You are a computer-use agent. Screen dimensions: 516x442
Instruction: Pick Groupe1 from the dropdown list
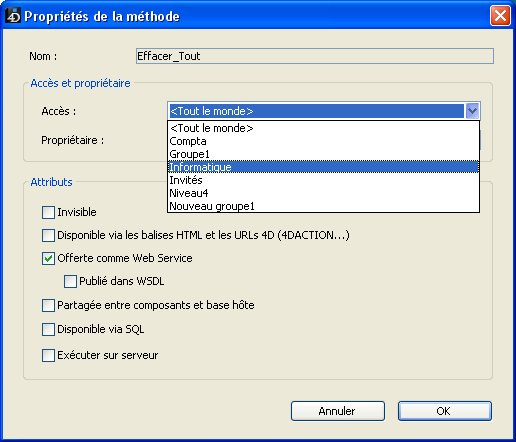coord(323,154)
